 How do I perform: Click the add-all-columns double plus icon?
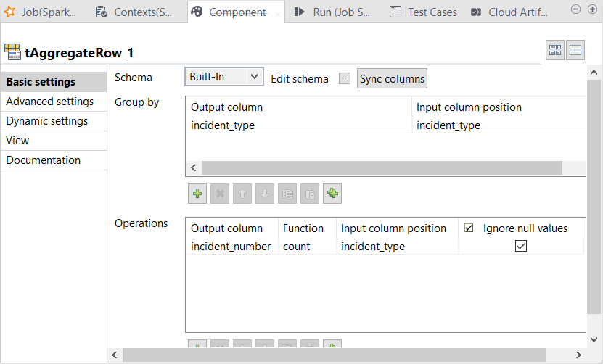pos(332,194)
